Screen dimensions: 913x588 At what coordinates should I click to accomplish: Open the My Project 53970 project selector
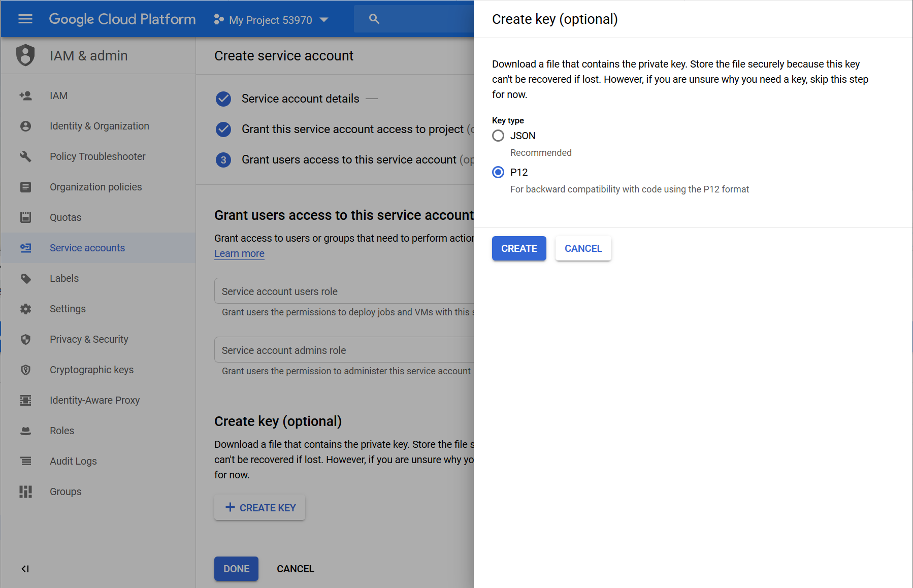coord(271,20)
